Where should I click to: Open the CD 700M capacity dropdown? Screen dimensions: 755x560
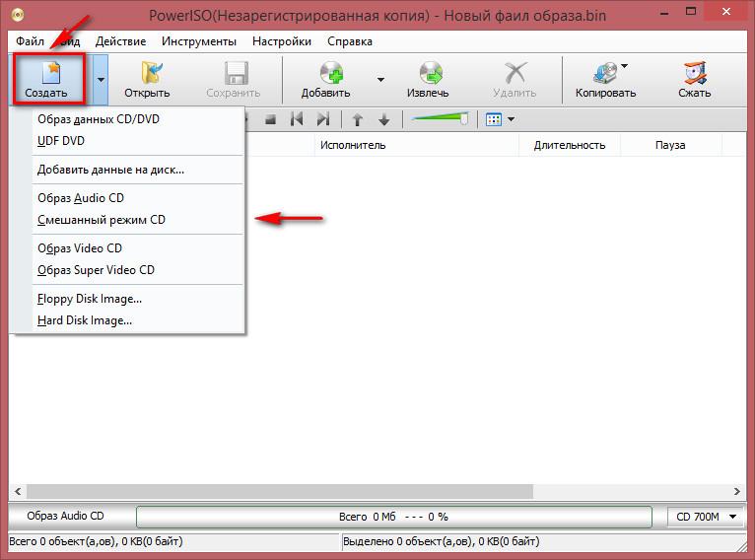click(x=707, y=517)
